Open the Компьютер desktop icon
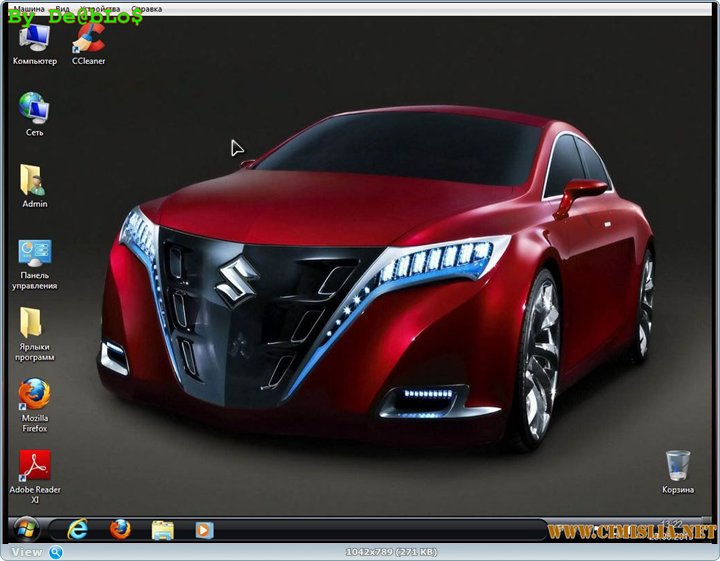 (x=34, y=38)
